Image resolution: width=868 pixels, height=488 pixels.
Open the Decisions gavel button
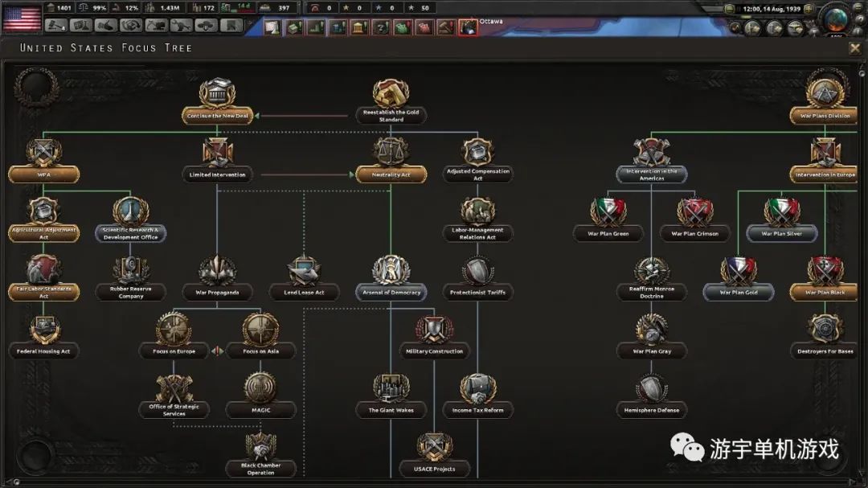[x=55, y=26]
